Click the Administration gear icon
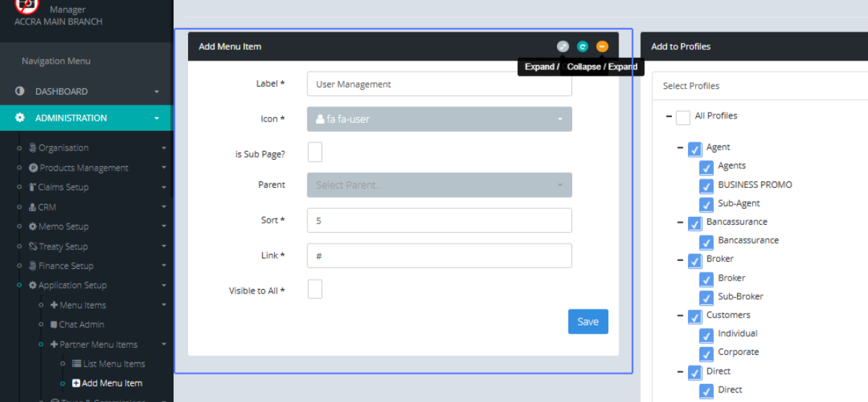Screen dimensions: 868x402 (x=20, y=118)
